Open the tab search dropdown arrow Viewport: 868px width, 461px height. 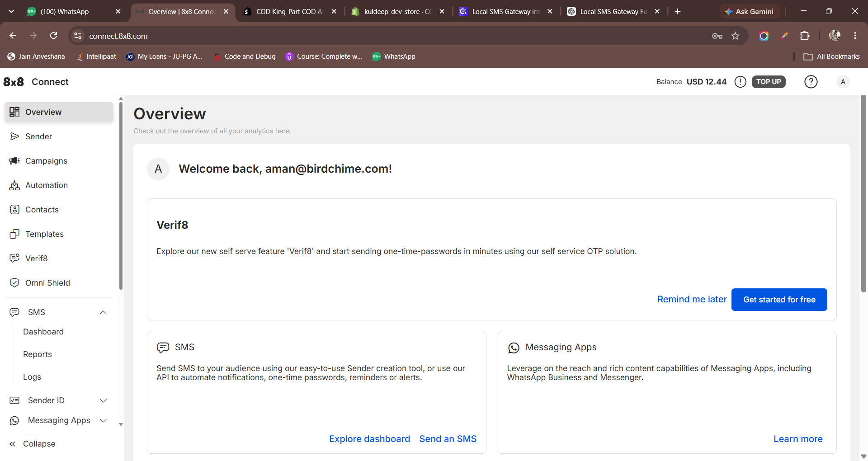(x=11, y=11)
